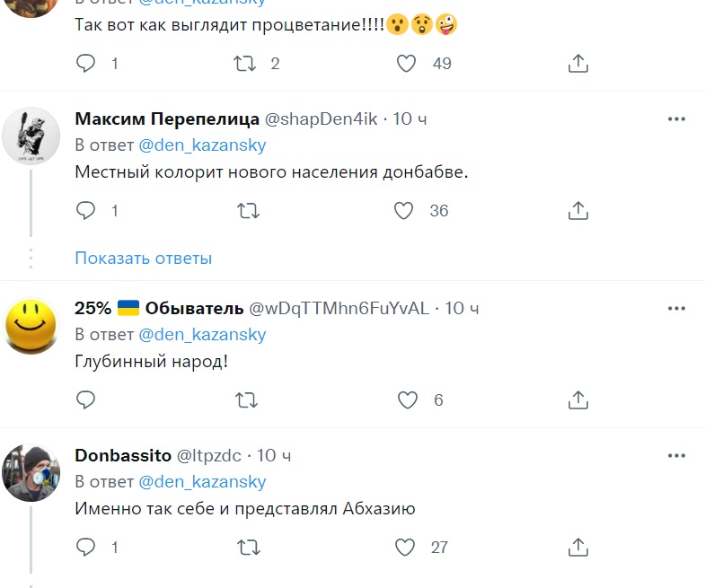Retweet the top tweet with 2 retweets

click(x=244, y=63)
